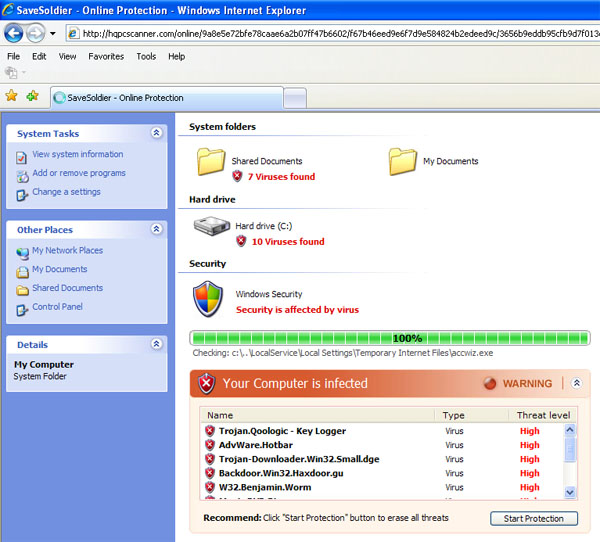The width and height of the screenshot is (600, 542).
Task: Select the AdvWare.Hotbar row
Action: [383, 445]
